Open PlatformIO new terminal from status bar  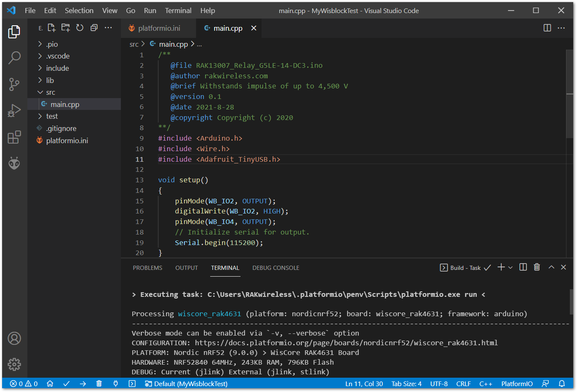[132, 384]
